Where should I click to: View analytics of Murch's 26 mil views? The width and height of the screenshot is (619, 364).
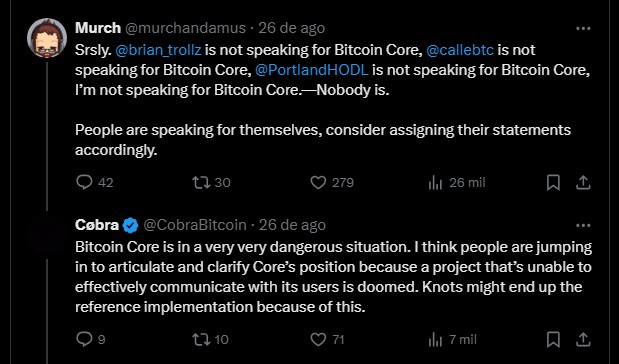(x=435, y=183)
